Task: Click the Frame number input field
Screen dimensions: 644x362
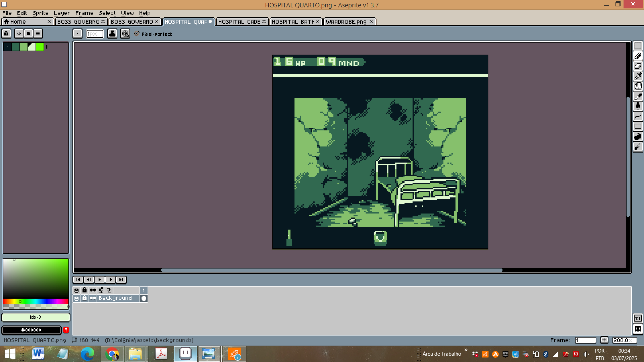Action: tap(585, 340)
